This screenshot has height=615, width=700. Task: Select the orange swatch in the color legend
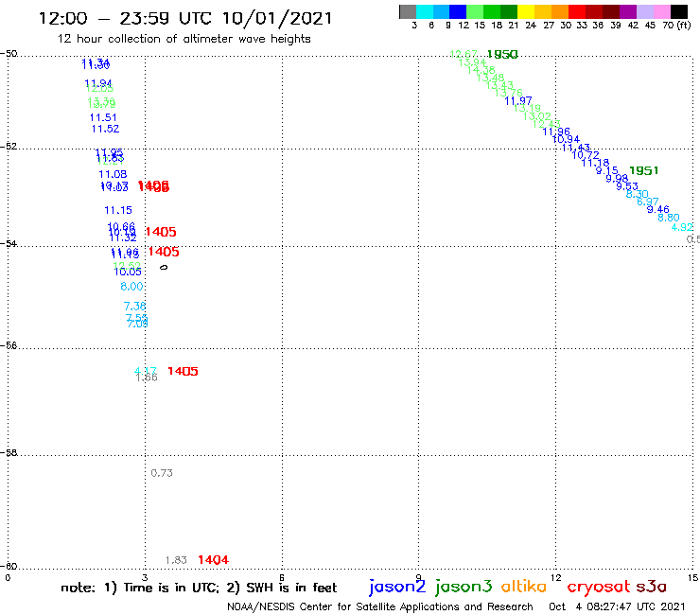click(560, 11)
